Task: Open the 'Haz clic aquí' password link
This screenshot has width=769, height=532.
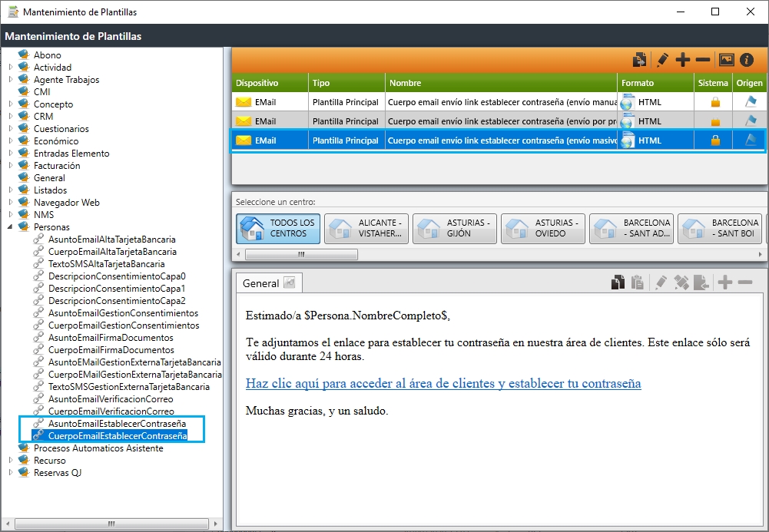Action: pos(443,383)
